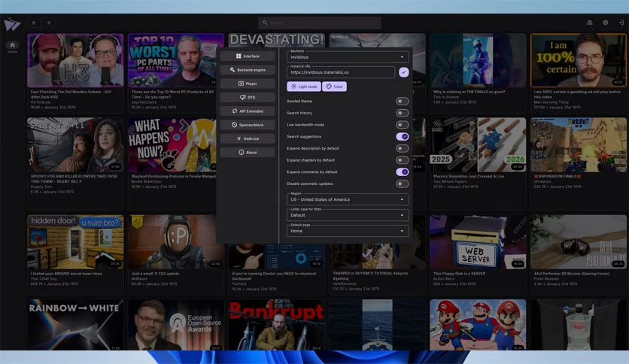Click the subscriptions people icon at top right
The width and height of the screenshot is (629, 364).
pyautogui.click(x=590, y=23)
